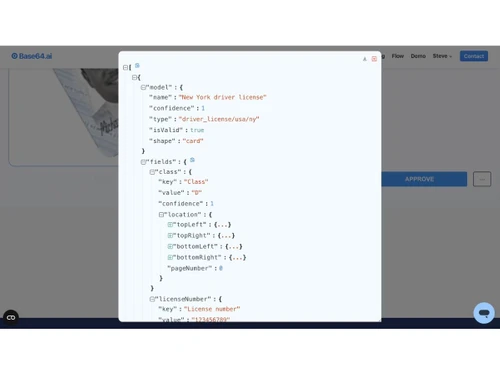Click the "shape" value "card"
The height and width of the screenshot is (375, 500).
[193, 141]
